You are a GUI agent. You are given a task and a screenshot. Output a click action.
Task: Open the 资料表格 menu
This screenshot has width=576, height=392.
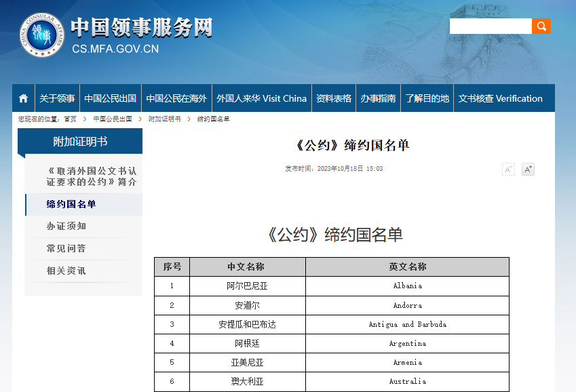332,98
